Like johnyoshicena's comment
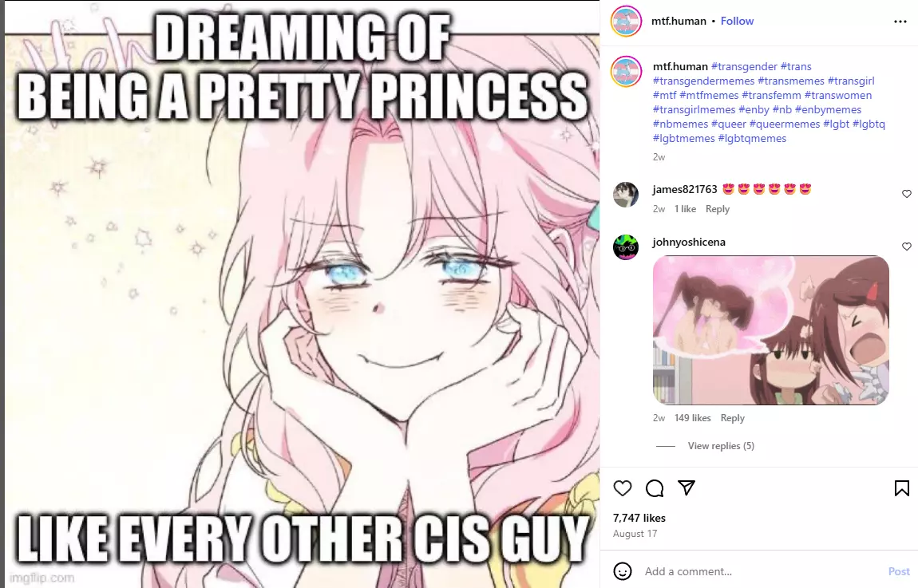918x588 pixels. click(906, 247)
